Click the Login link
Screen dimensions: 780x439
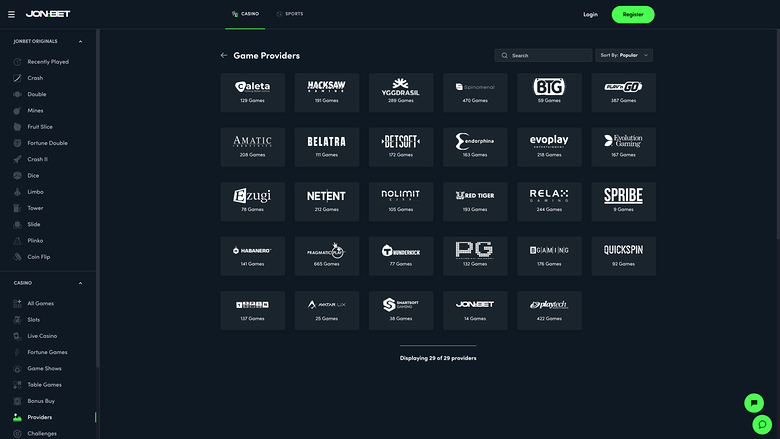(x=590, y=14)
